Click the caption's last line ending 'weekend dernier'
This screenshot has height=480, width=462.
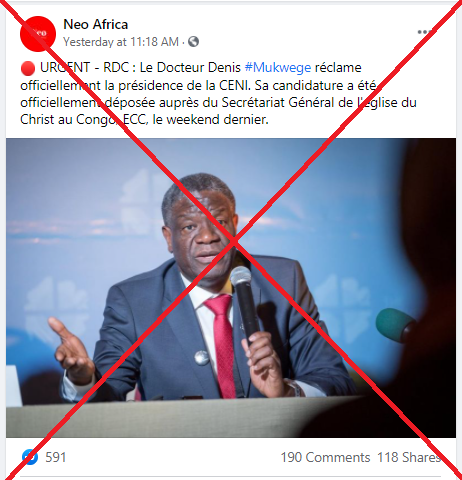pos(144,120)
